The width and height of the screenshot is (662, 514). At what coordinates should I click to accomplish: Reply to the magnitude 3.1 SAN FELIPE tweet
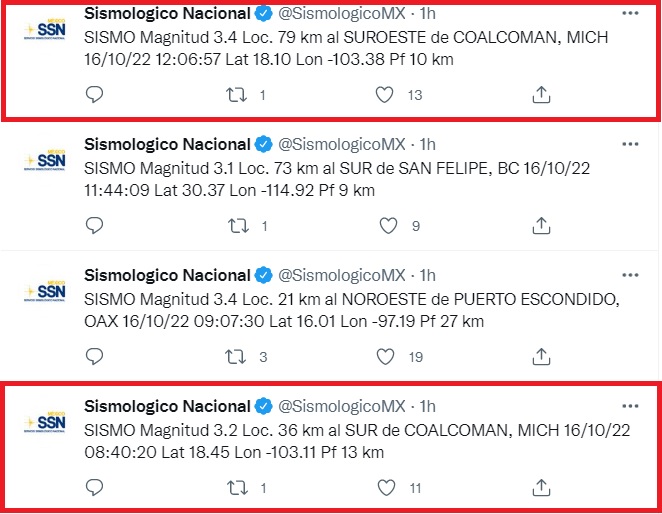96,226
